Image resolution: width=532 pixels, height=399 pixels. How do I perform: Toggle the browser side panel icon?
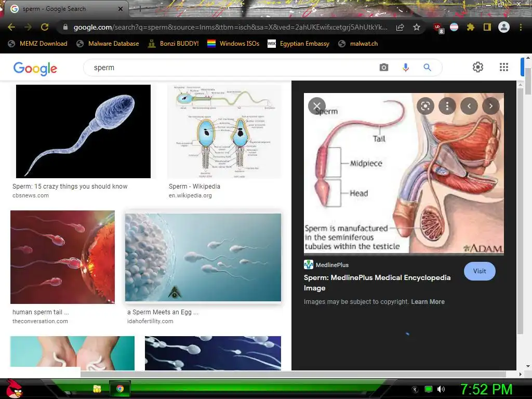point(487,27)
